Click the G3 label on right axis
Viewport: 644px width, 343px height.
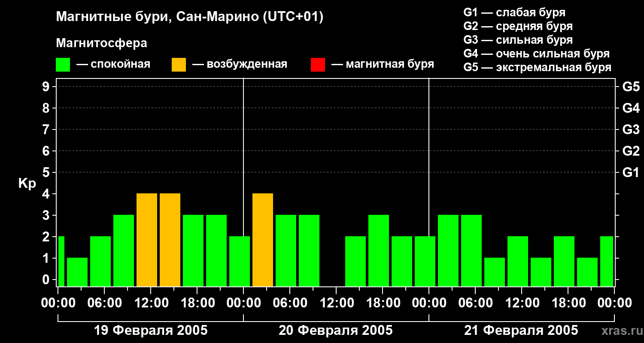(631, 129)
